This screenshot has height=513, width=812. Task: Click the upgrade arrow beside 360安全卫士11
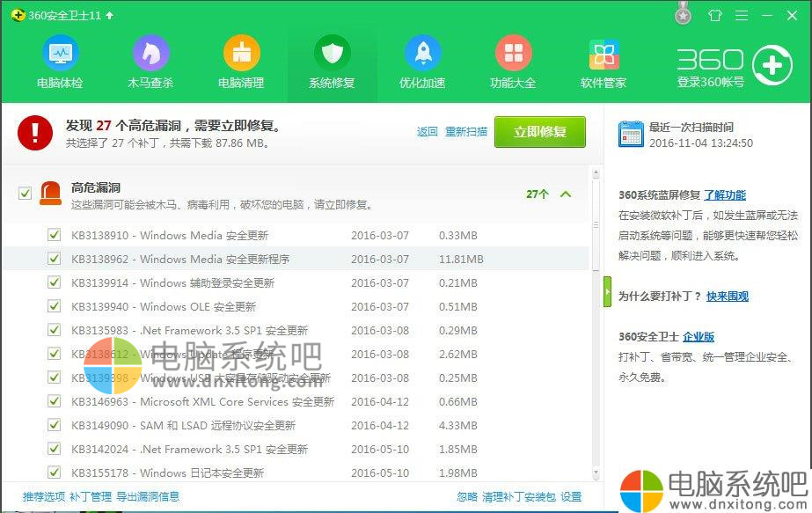click(109, 16)
